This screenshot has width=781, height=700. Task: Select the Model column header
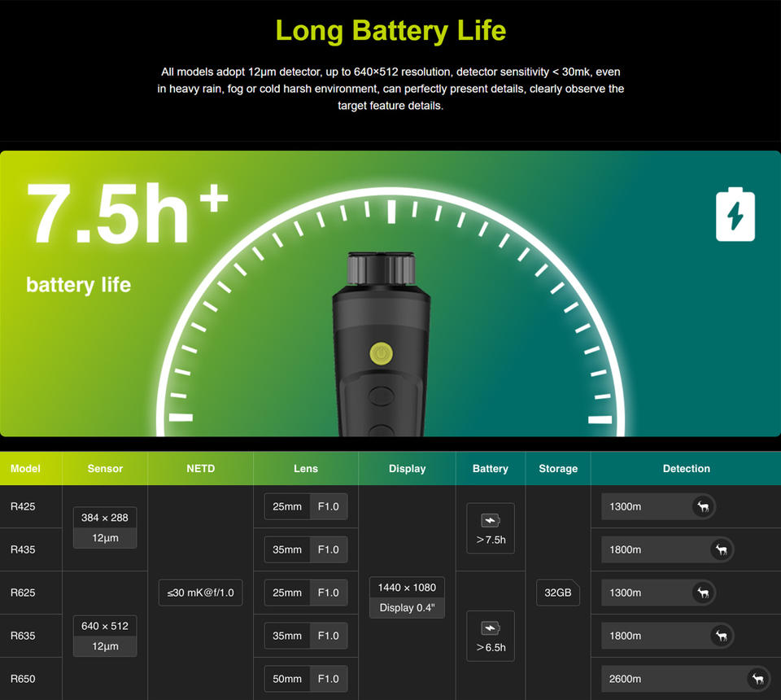(25, 468)
